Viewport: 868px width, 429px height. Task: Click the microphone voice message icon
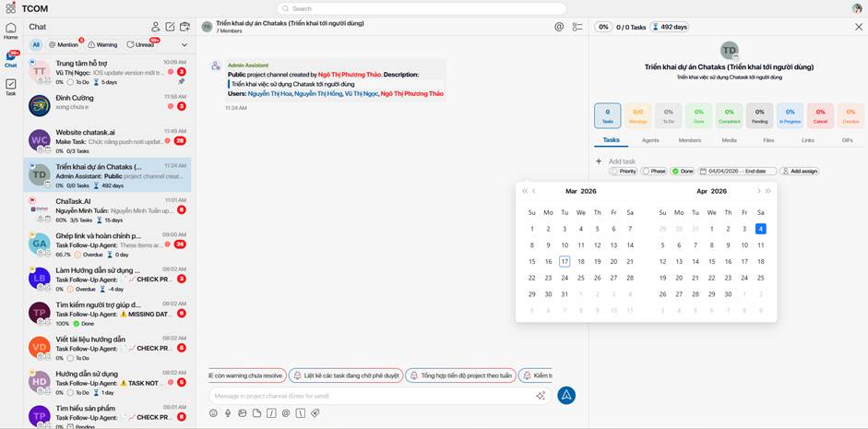coord(228,413)
